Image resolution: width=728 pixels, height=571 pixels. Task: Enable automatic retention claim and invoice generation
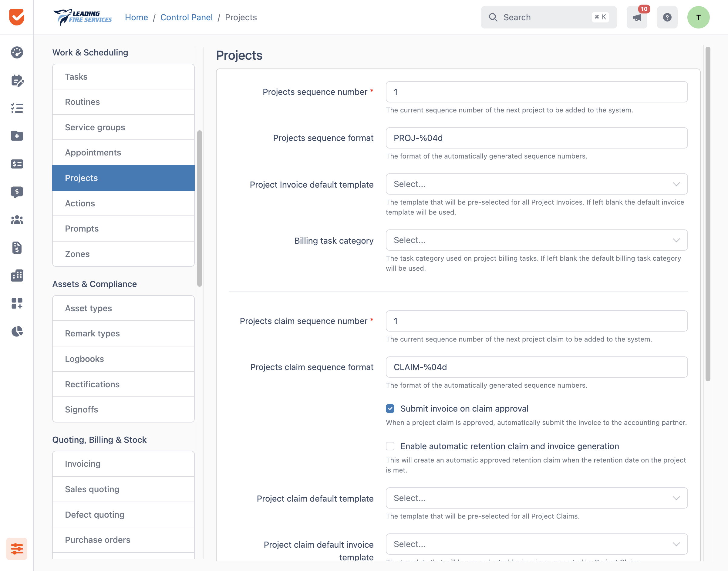390,446
